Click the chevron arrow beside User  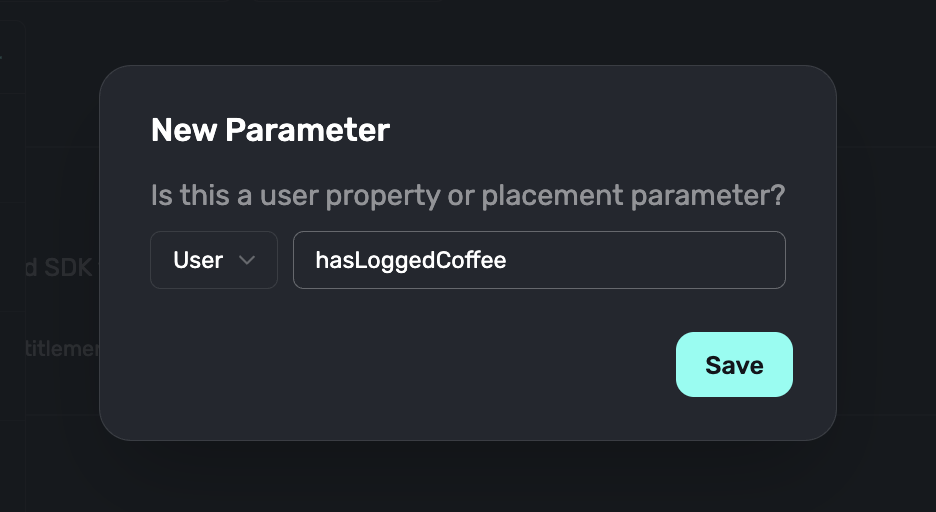click(x=247, y=261)
